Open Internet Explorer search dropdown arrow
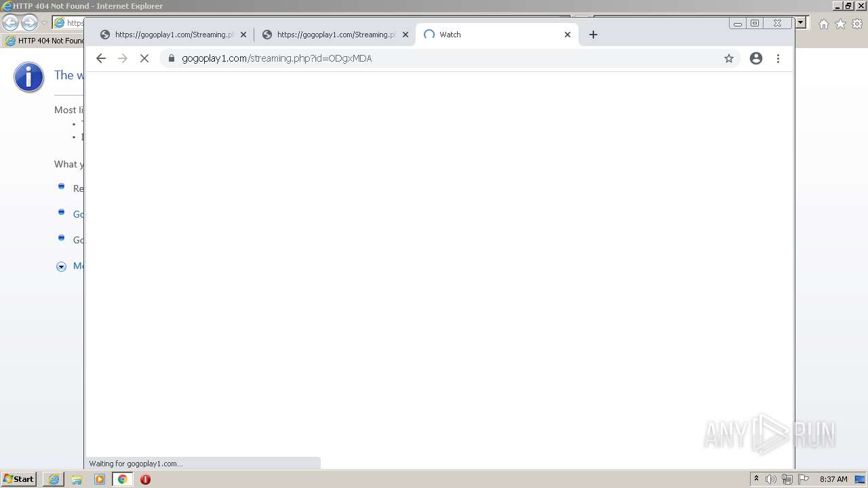 (801, 22)
